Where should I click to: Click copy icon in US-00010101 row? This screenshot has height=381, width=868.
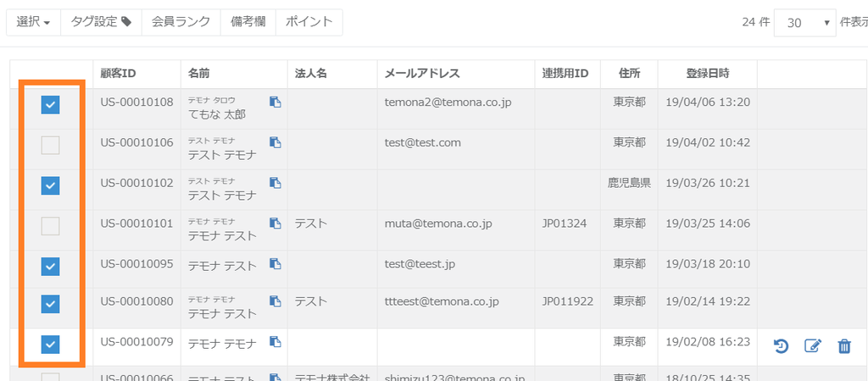click(x=275, y=224)
